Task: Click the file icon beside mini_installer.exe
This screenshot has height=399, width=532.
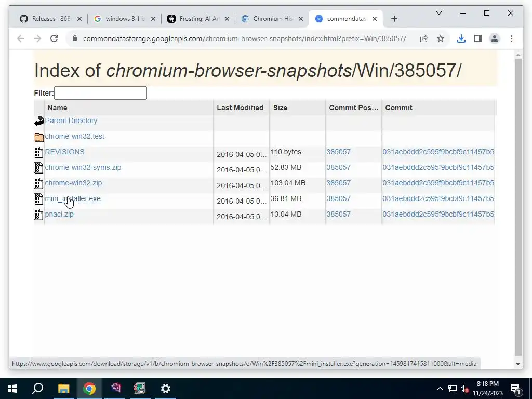Action: point(38,199)
